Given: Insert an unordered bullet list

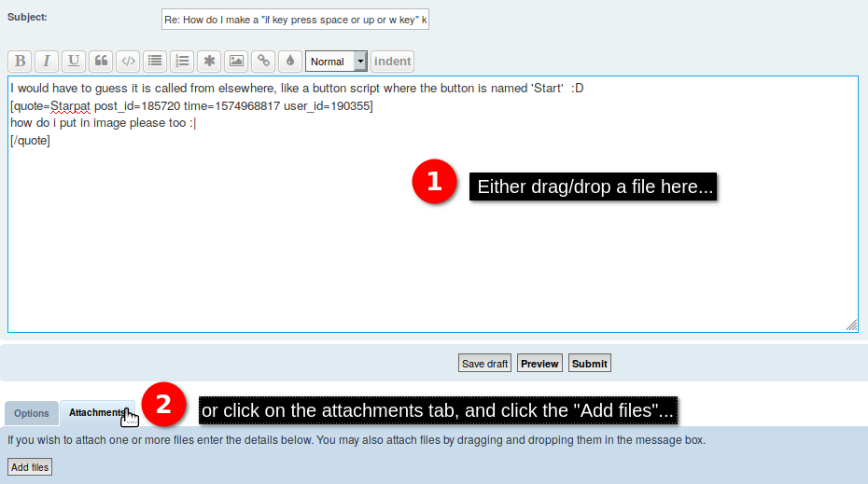Looking at the screenshot, I should (x=155, y=62).
